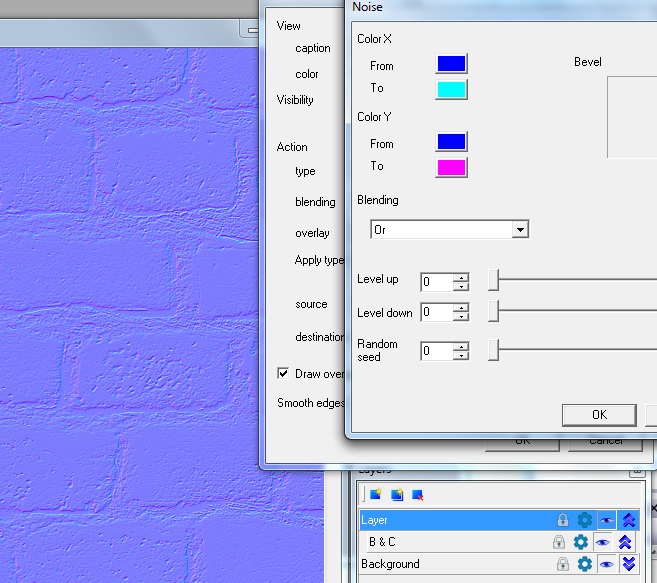Open settings gear for the Layer row
The height and width of the screenshot is (583, 657).
(x=585, y=520)
